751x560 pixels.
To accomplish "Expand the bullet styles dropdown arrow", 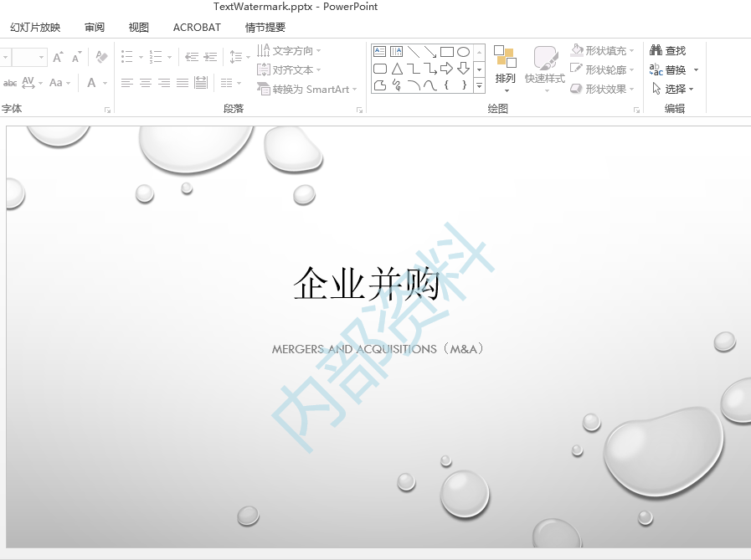I will 141,58.
